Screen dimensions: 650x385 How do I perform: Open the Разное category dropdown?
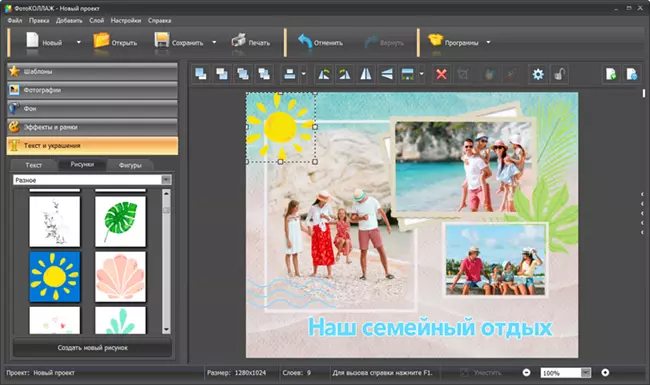point(92,180)
